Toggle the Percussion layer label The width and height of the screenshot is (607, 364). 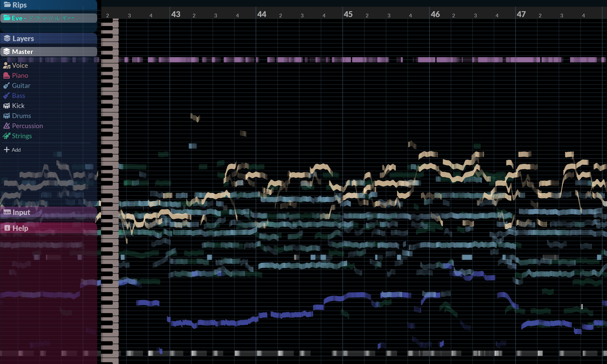coord(27,126)
